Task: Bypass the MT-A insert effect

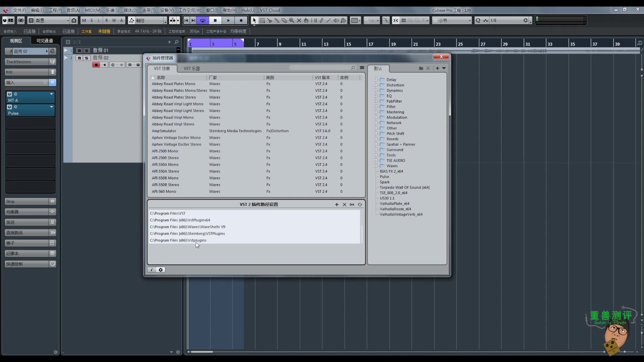Action: click(x=9, y=94)
